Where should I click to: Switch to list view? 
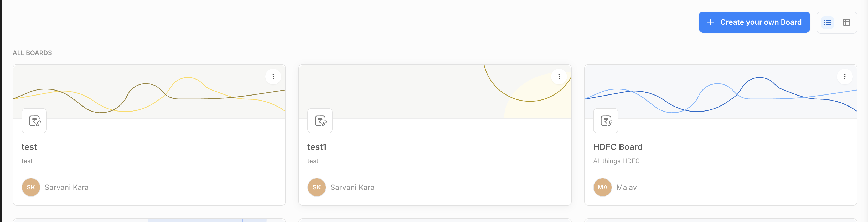(x=827, y=23)
